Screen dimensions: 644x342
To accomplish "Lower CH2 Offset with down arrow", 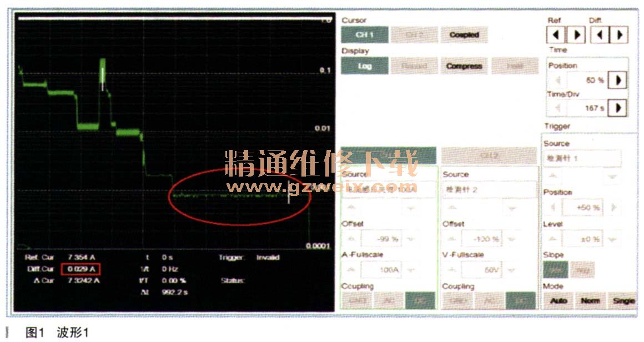I will point(511,239).
